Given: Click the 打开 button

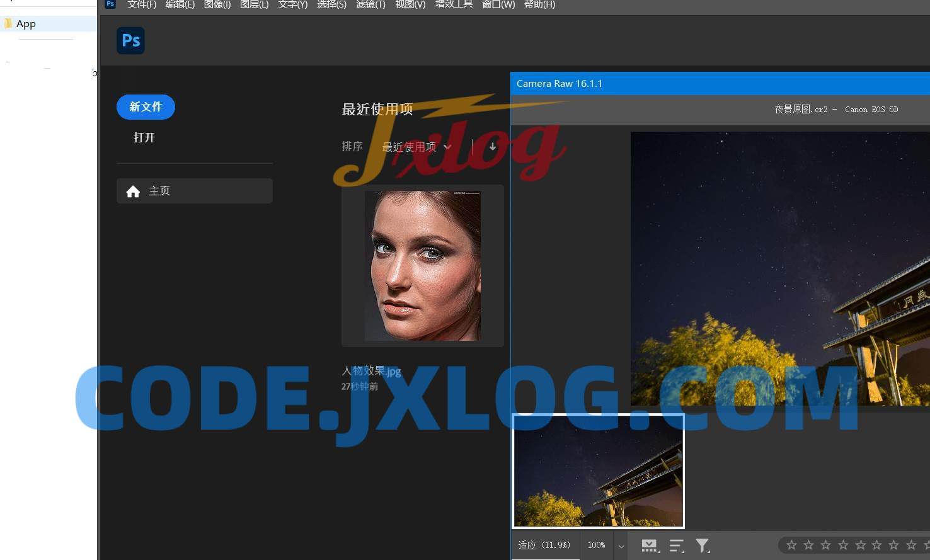Looking at the screenshot, I should click(x=144, y=137).
